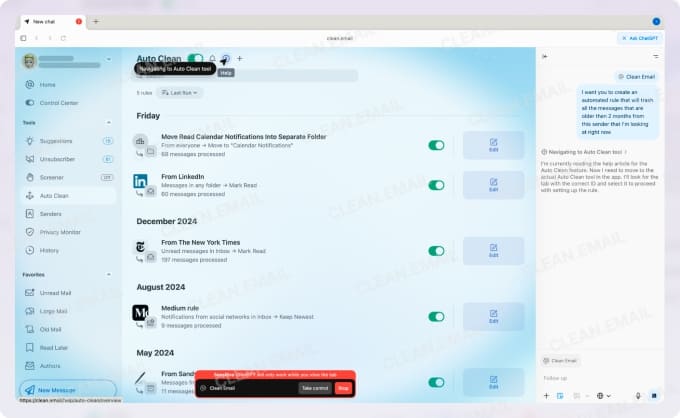Click the notification bell beside Auto Clean

pyautogui.click(x=212, y=59)
